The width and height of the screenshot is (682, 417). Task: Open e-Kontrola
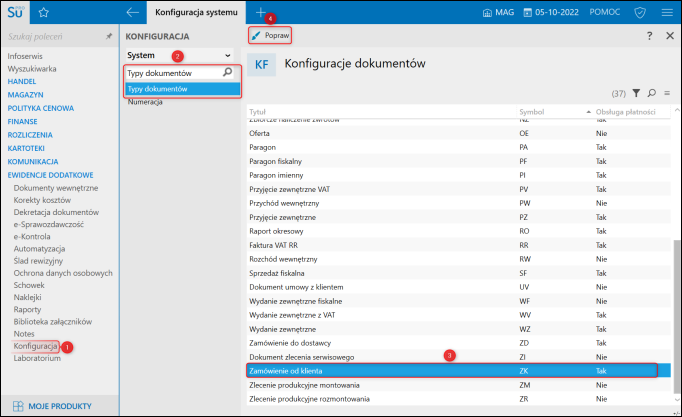click(32, 237)
